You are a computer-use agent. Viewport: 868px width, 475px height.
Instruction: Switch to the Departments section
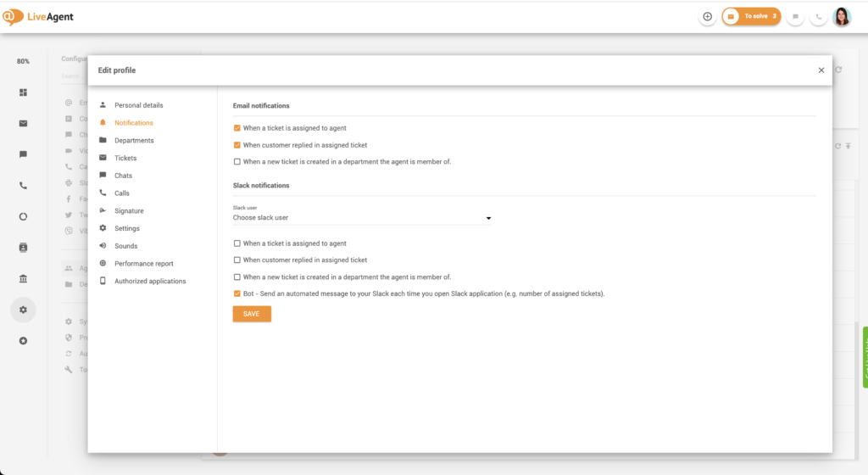coord(134,141)
